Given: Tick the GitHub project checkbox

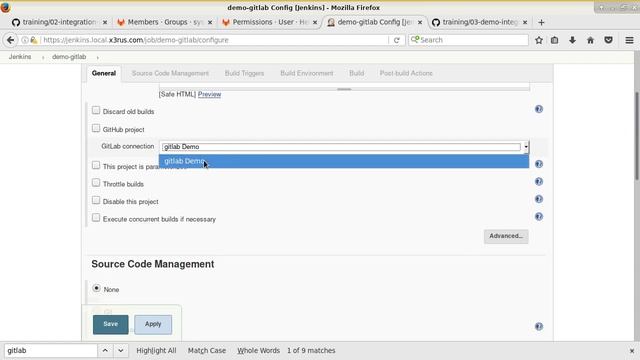Looking at the screenshot, I should coord(96,129).
